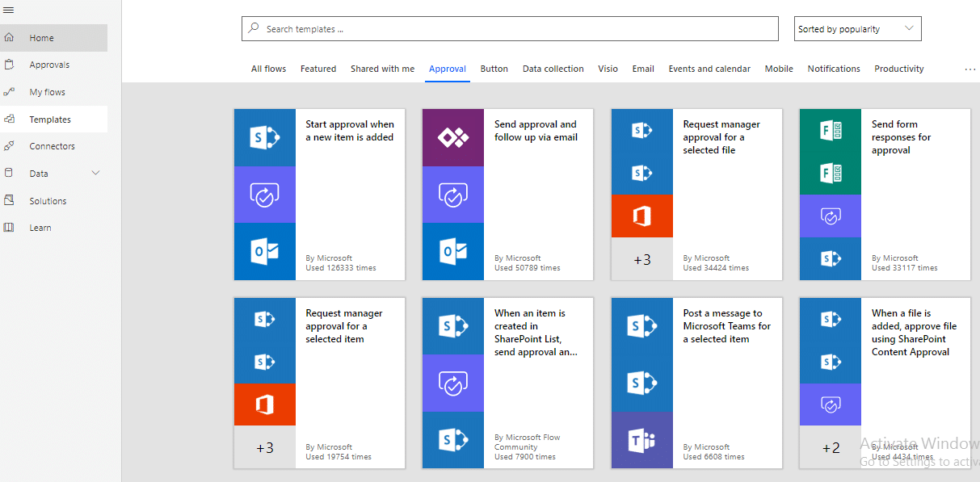Image resolution: width=980 pixels, height=482 pixels.
Task: Switch to Events and calendar tab
Action: coord(709,69)
